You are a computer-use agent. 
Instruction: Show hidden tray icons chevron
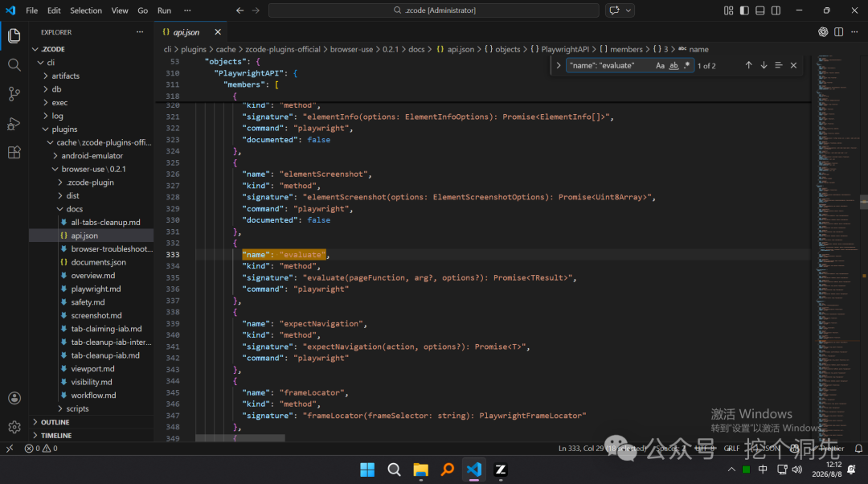coord(731,470)
